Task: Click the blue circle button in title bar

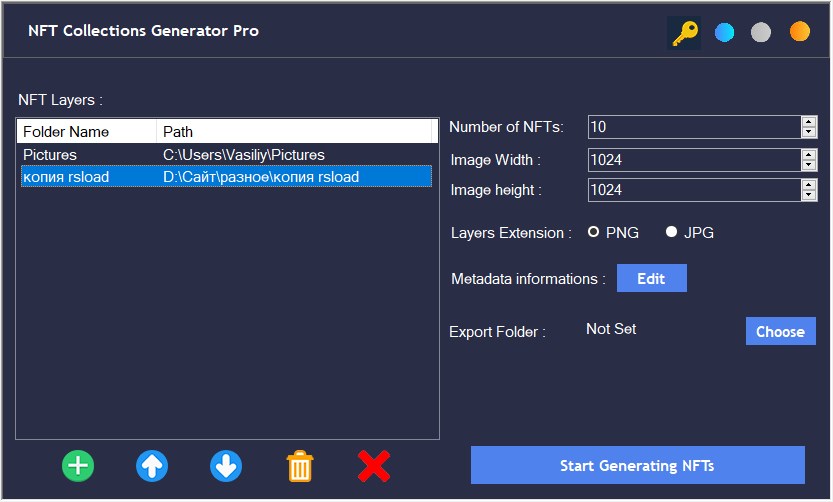Action: [x=724, y=32]
